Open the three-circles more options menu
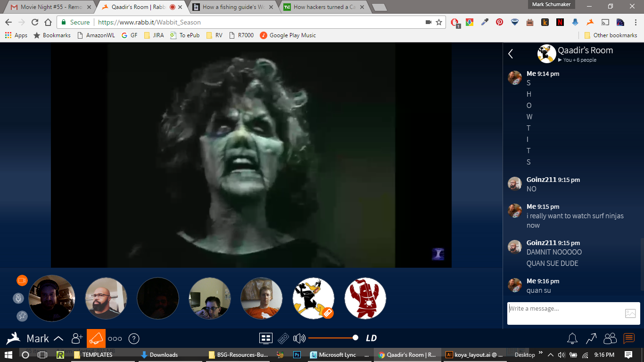 pos(115,338)
